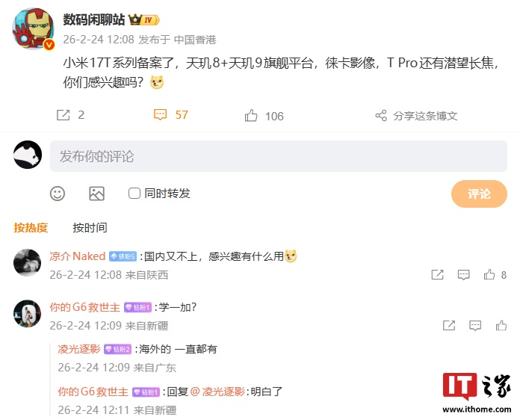Open 凌光逐影 username link in reply

tap(79, 349)
